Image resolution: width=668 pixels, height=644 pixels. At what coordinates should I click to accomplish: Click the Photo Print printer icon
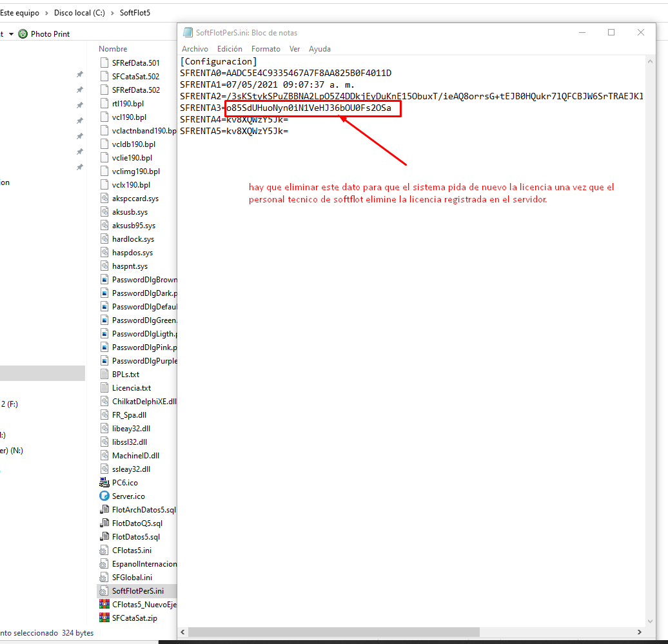(23, 34)
